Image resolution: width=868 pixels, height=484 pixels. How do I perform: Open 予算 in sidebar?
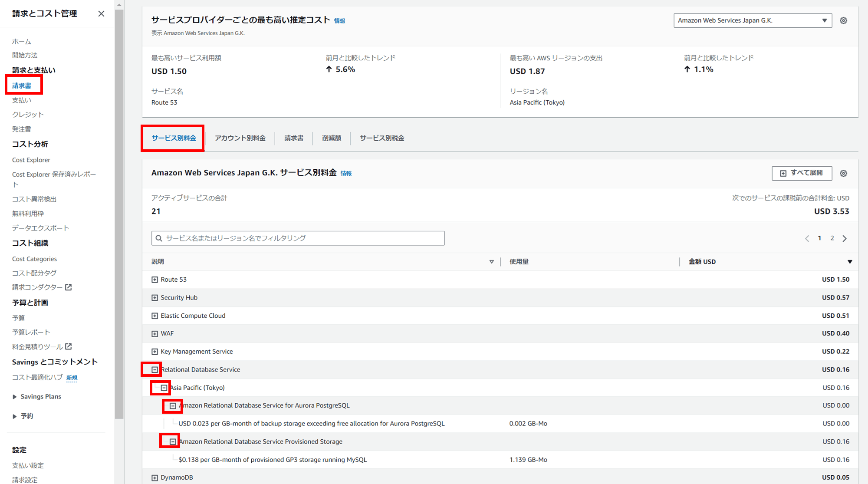pos(19,318)
